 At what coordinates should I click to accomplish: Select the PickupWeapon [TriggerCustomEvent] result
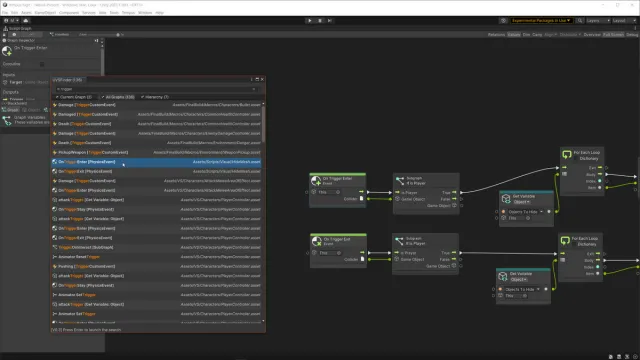click(x=156, y=153)
